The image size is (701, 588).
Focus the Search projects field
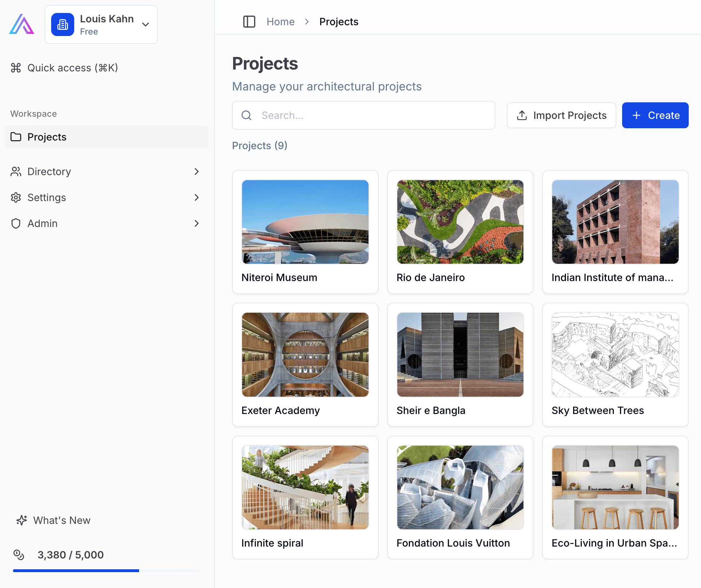(x=363, y=115)
